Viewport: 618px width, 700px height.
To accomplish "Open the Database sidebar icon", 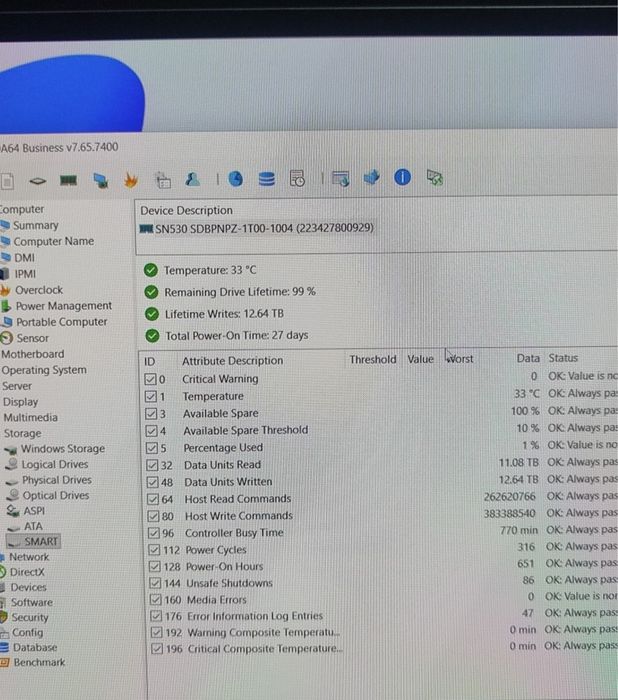I will (4, 647).
